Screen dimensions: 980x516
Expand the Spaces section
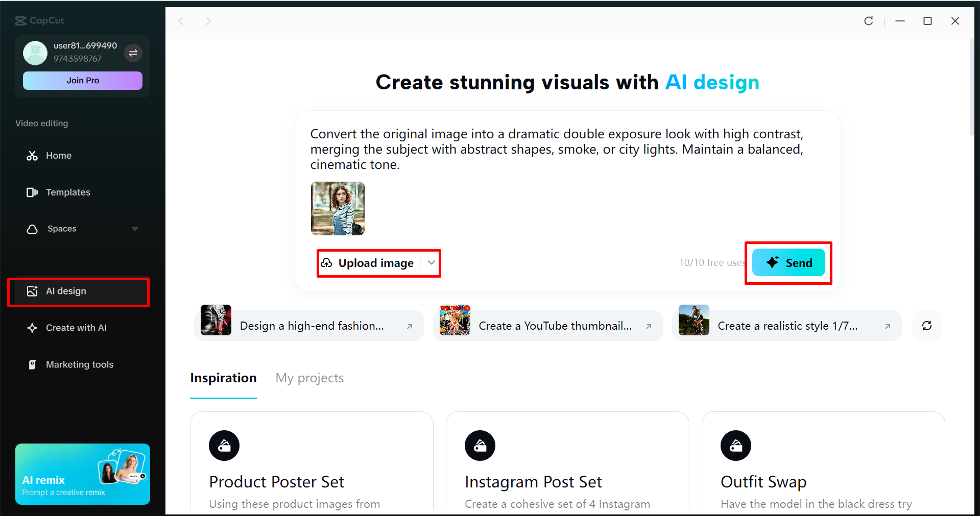tap(134, 229)
